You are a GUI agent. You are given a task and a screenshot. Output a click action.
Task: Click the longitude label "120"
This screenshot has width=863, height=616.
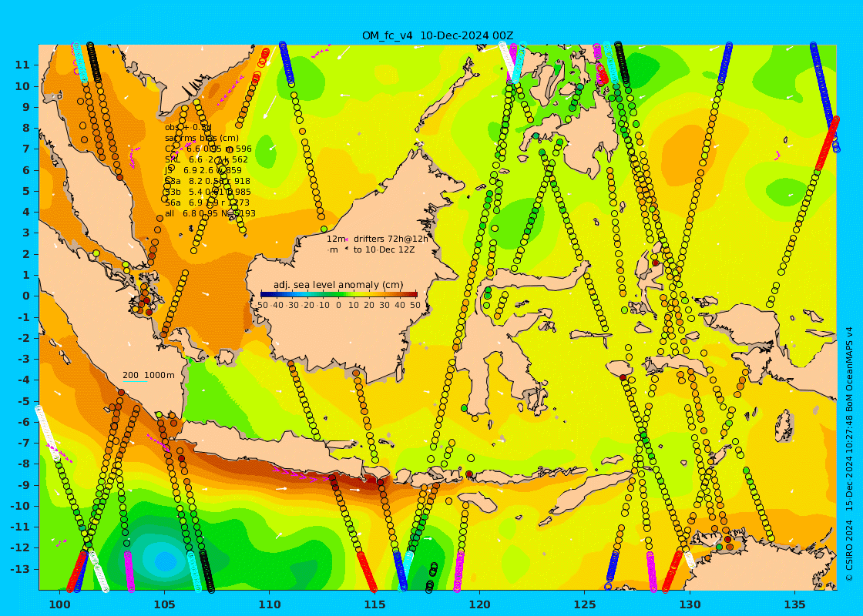[480, 604]
